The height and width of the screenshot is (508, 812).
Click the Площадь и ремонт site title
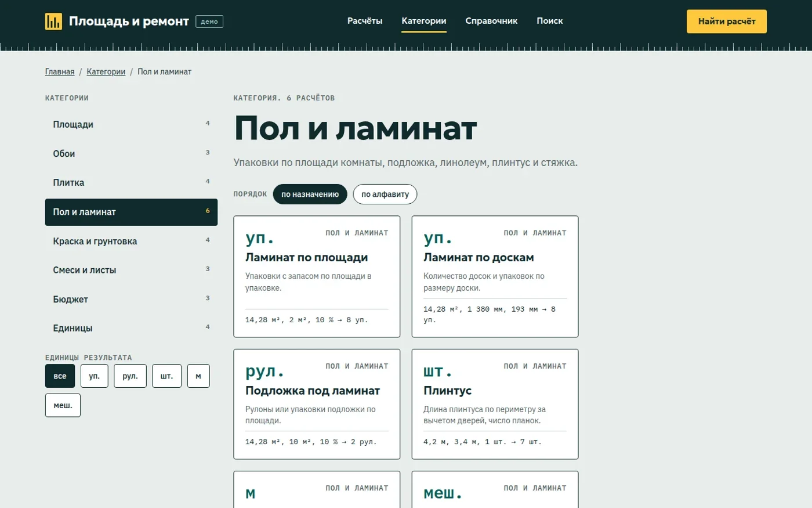coord(129,21)
